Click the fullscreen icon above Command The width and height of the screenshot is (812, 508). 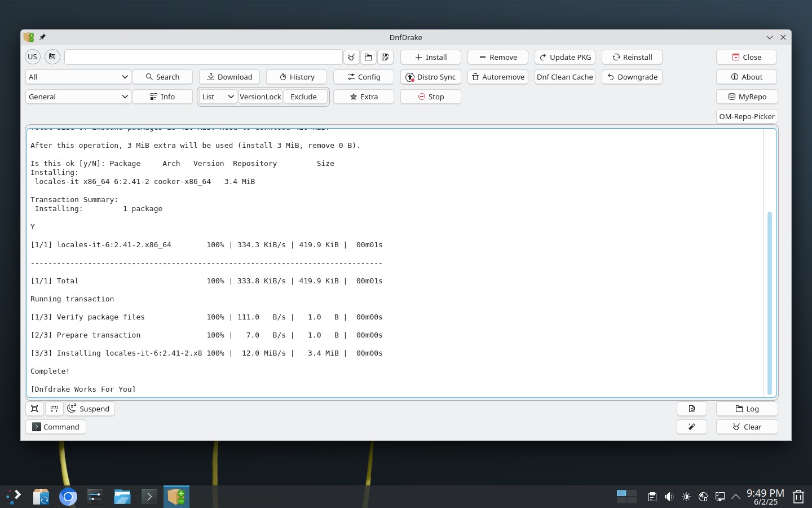[x=34, y=409]
